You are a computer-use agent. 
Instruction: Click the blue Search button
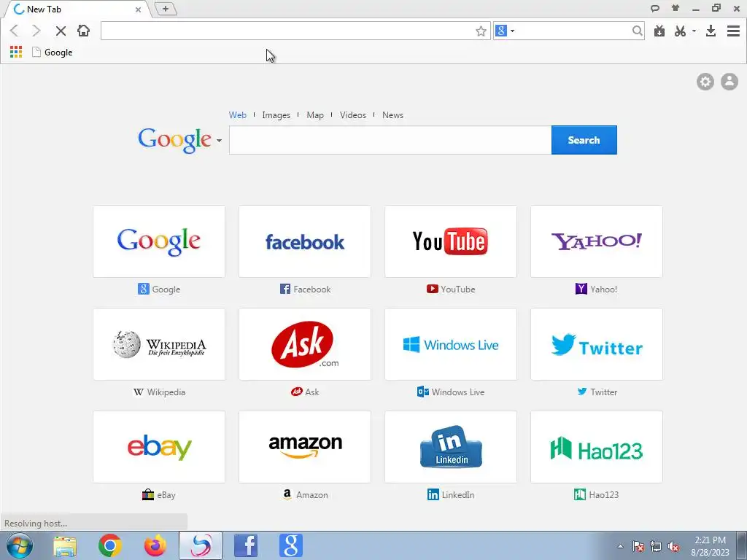(x=584, y=140)
